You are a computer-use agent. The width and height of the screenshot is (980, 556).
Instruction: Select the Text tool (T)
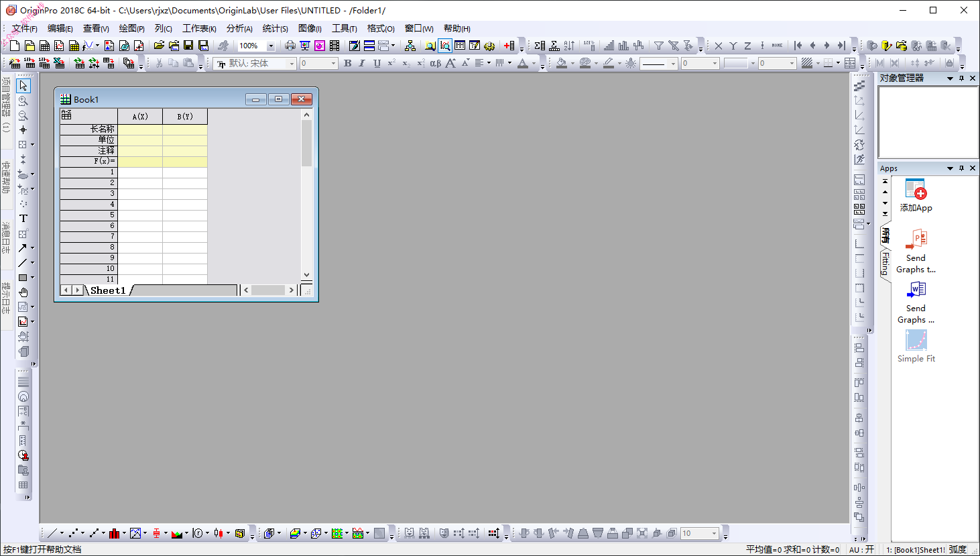[23, 219]
